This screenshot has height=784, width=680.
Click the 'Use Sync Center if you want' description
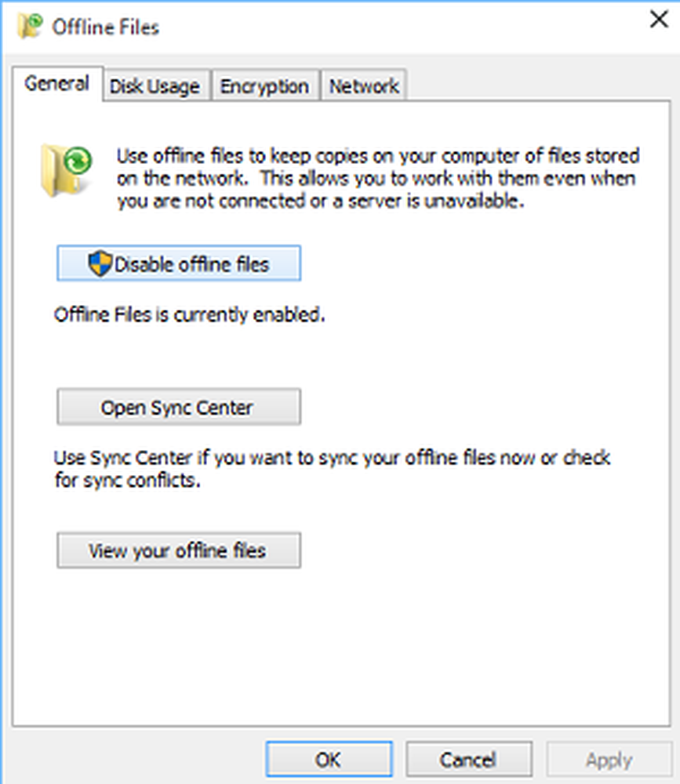tap(333, 469)
